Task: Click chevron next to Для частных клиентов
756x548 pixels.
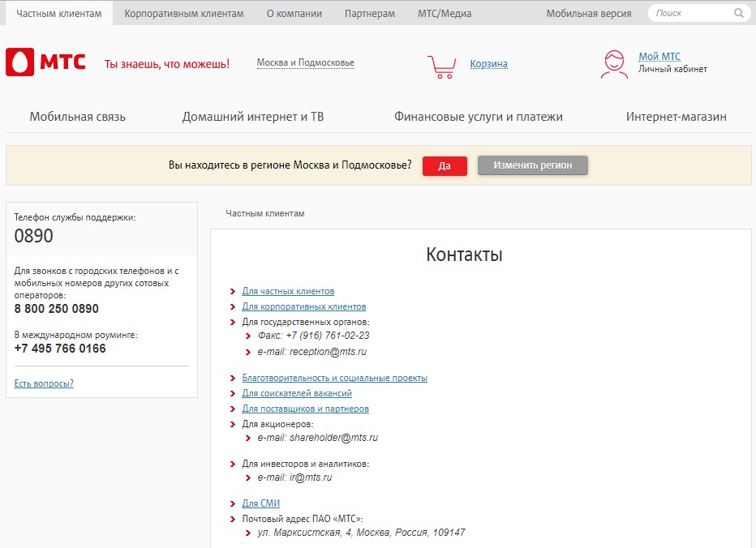Action: pos(233,292)
